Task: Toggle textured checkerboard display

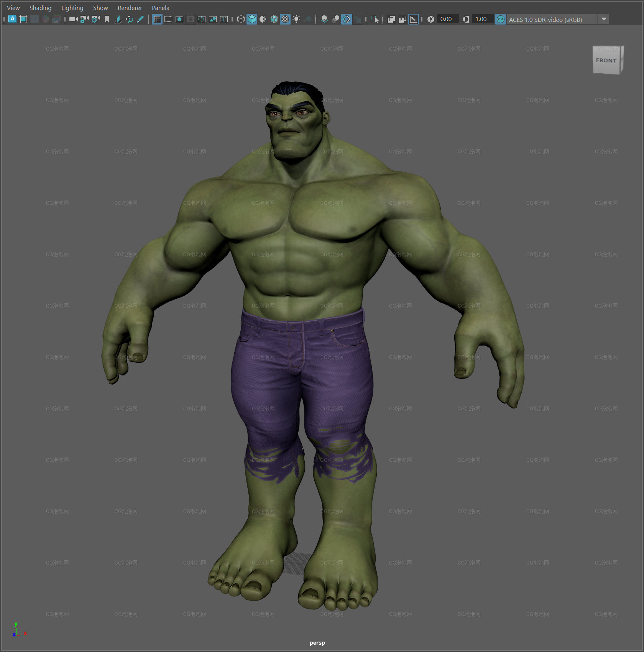Action: (285, 19)
